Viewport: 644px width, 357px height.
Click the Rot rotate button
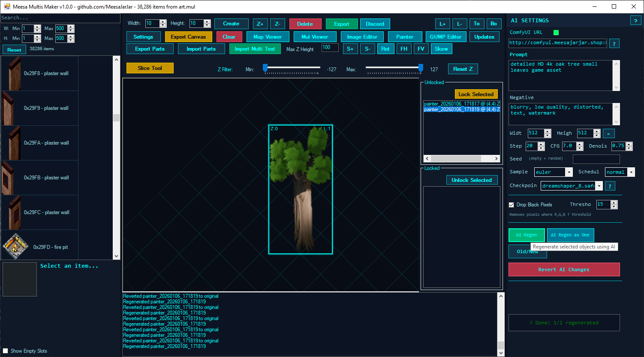click(385, 49)
